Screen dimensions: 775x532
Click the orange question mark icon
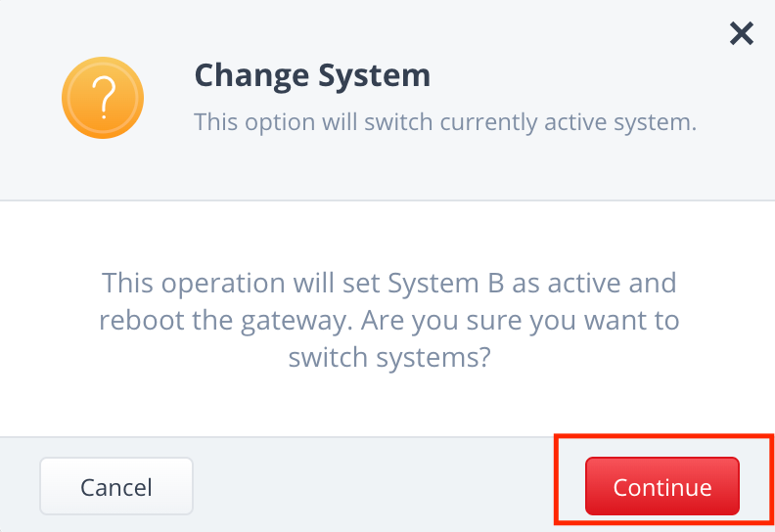103,98
